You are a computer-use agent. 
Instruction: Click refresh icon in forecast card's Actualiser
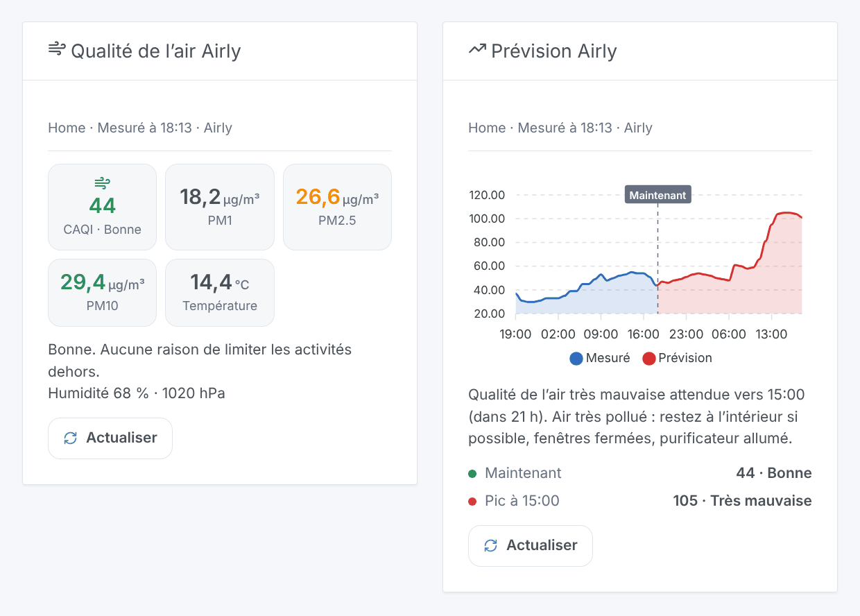pos(490,546)
